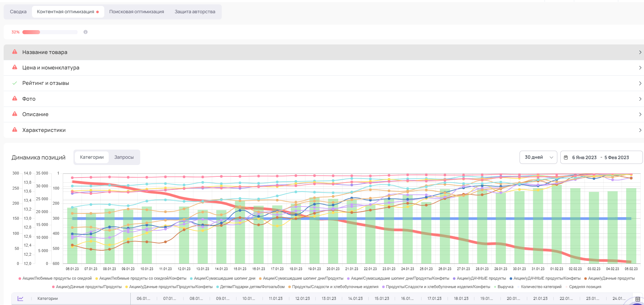The width and height of the screenshot is (644, 305).
Task: Hide the Детям/Подарки детям/Фотоальбом series
Action: pos(252,287)
